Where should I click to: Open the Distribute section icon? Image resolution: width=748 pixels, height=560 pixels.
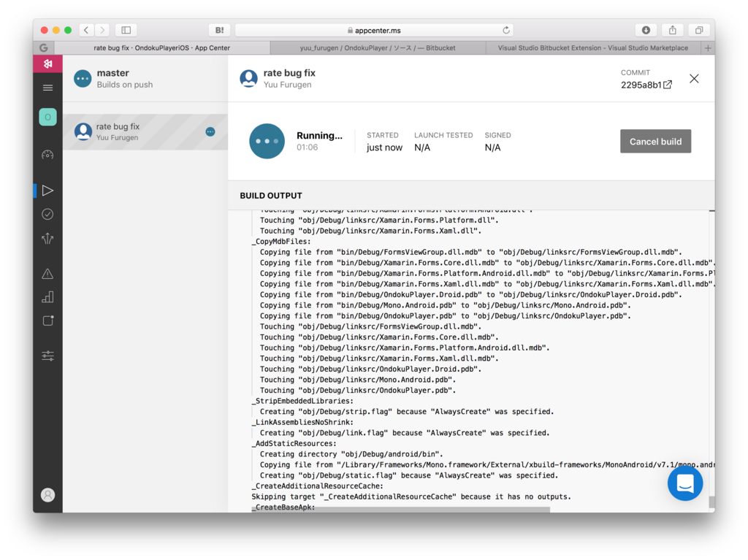coord(47,238)
